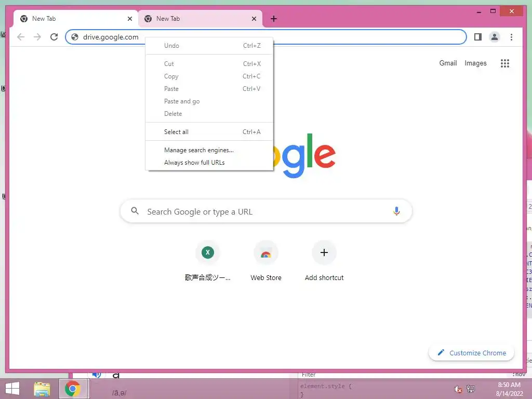Open Windows Start button
The height and width of the screenshot is (399, 532).
(12, 389)
